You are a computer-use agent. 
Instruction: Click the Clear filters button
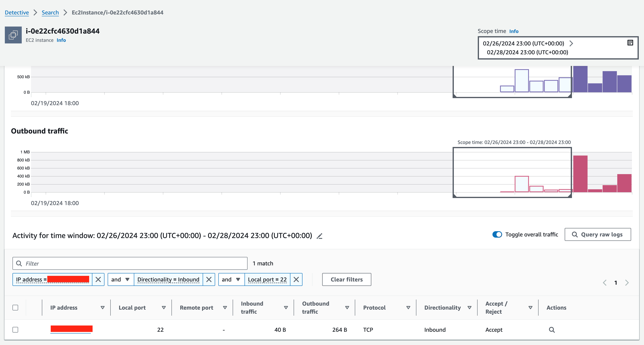click(x=347, y=279)
